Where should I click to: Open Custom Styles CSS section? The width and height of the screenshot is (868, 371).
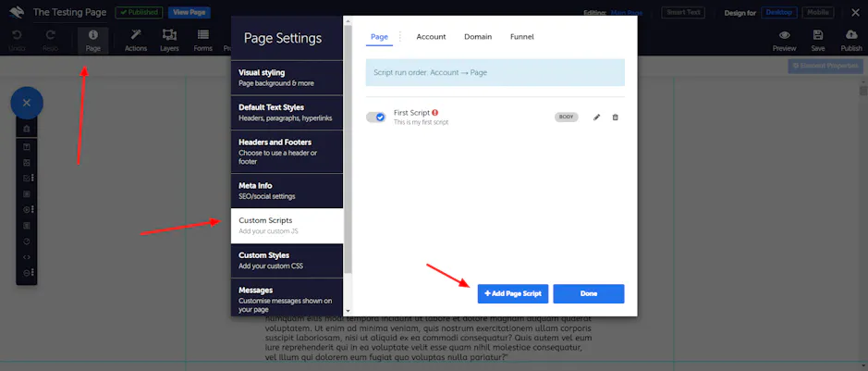(x=287, y=260)
